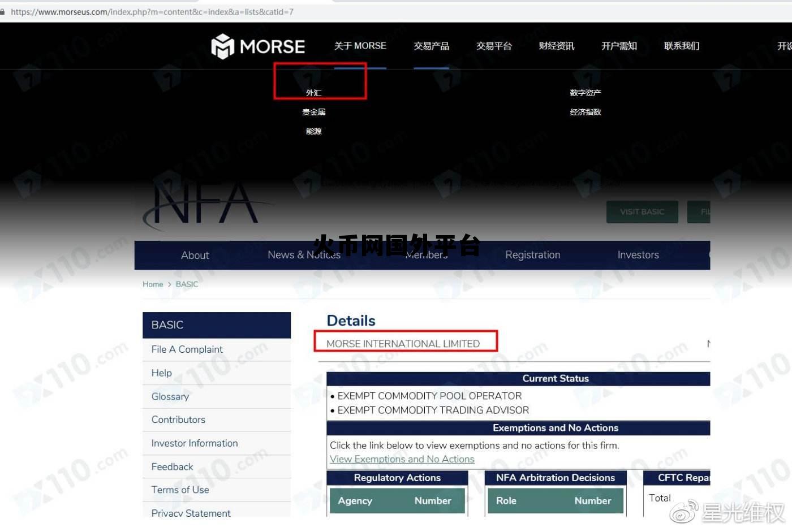Open the 联系我们 menu
Image resolution: width=792 pixels, height=532 pixels.
(x=682, y=46)
